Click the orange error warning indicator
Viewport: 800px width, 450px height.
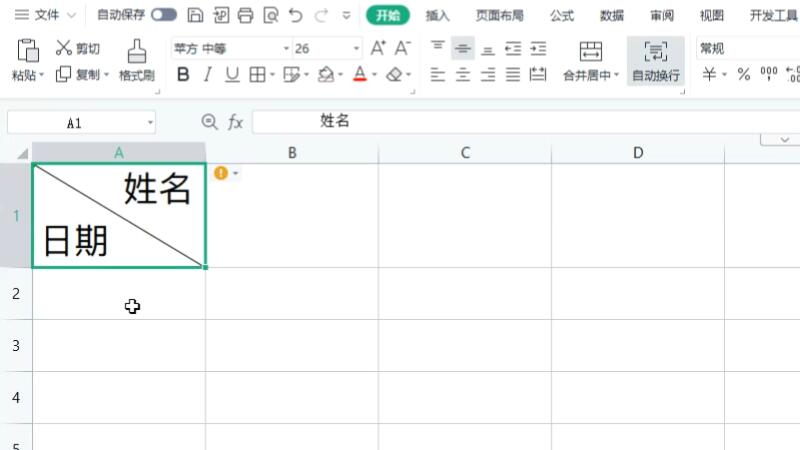click(221, 173)
